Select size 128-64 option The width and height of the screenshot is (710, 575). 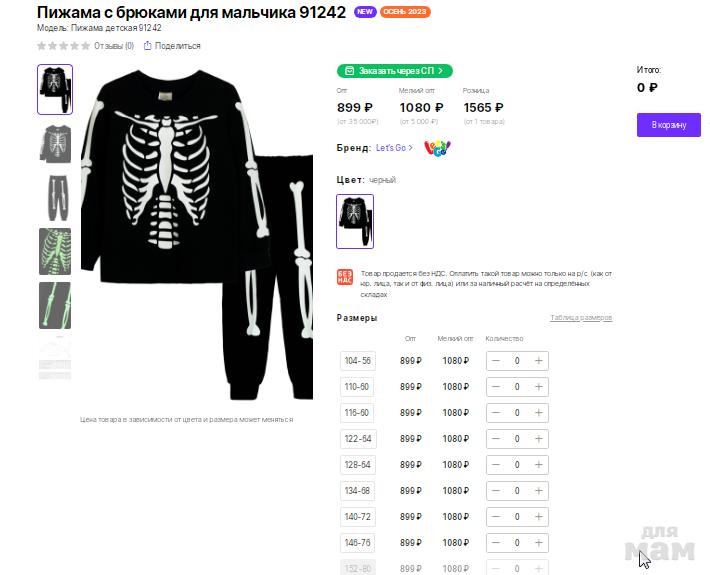click(358, 465)
